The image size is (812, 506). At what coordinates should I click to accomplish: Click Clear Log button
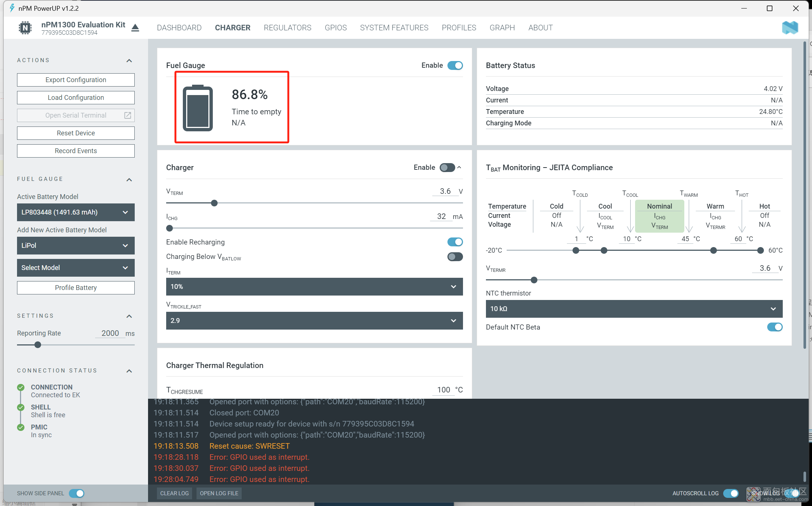[174, 493]
